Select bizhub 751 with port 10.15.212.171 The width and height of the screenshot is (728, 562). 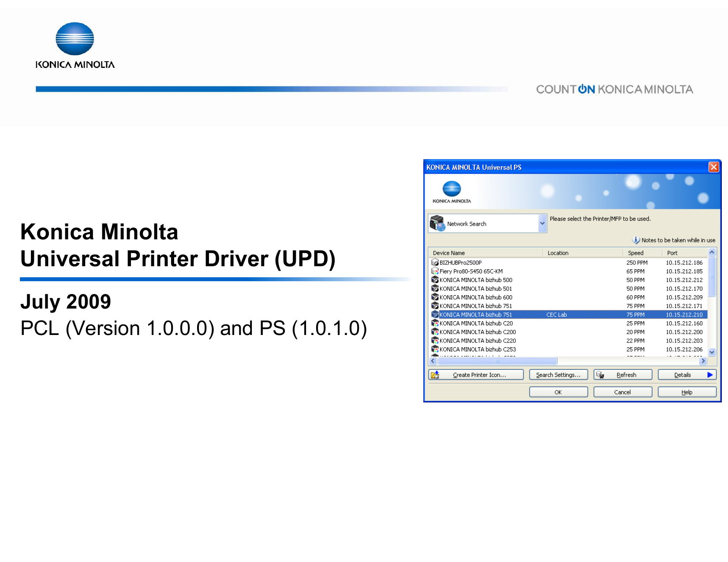click(x=568, y=306)
